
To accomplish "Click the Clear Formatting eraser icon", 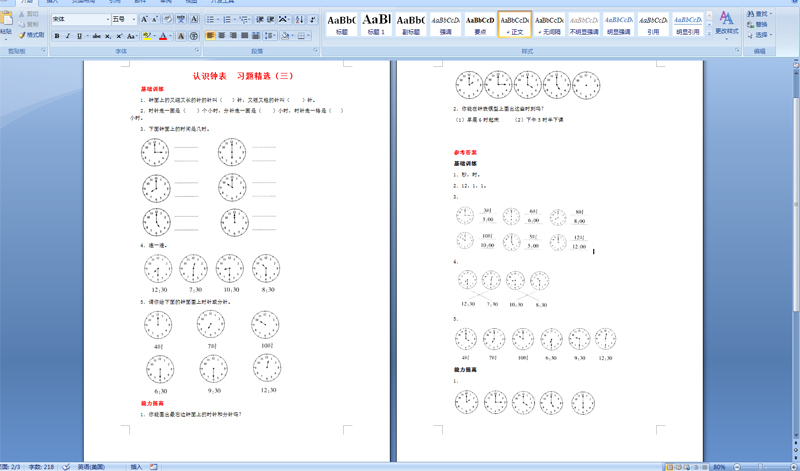I will (x=168, y=19).
